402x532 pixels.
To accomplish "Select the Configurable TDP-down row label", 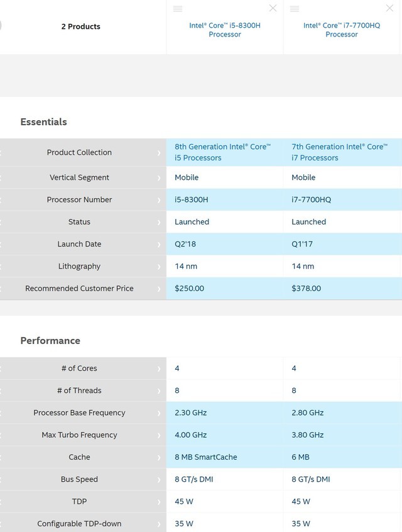I will pos(79,524).
